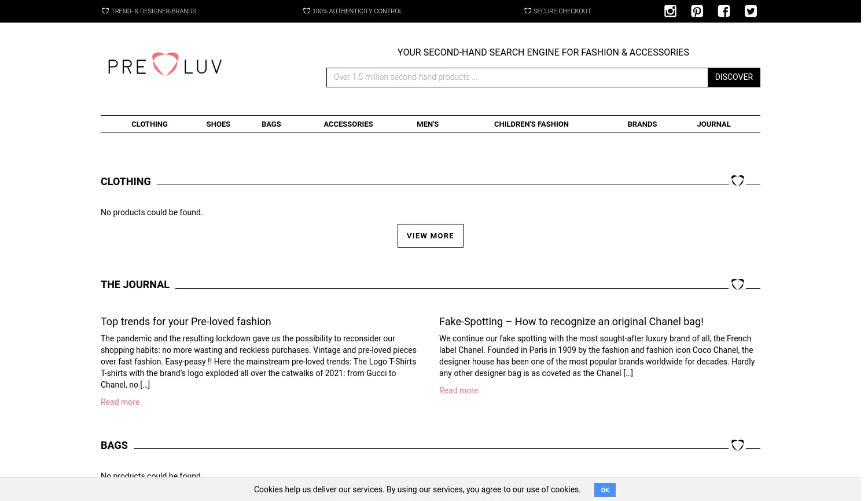This screenshot has width=868, height=501.
Task: Click VIEW MORE under Clothing
Action: click(431, 235)
